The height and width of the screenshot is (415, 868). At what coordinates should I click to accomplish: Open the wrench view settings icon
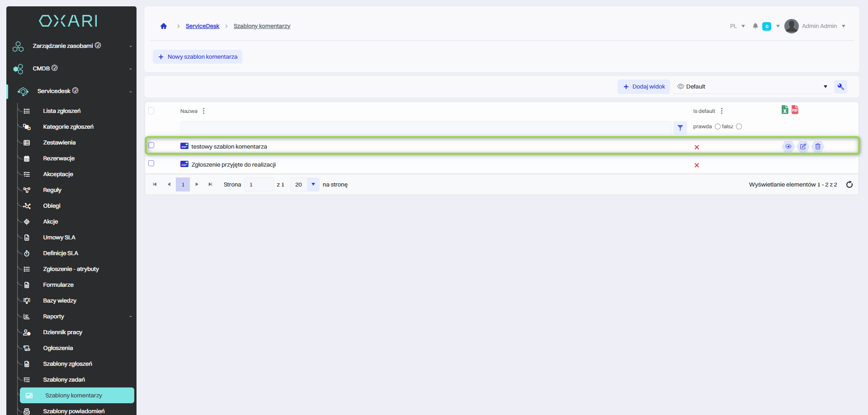coord(840,87)
